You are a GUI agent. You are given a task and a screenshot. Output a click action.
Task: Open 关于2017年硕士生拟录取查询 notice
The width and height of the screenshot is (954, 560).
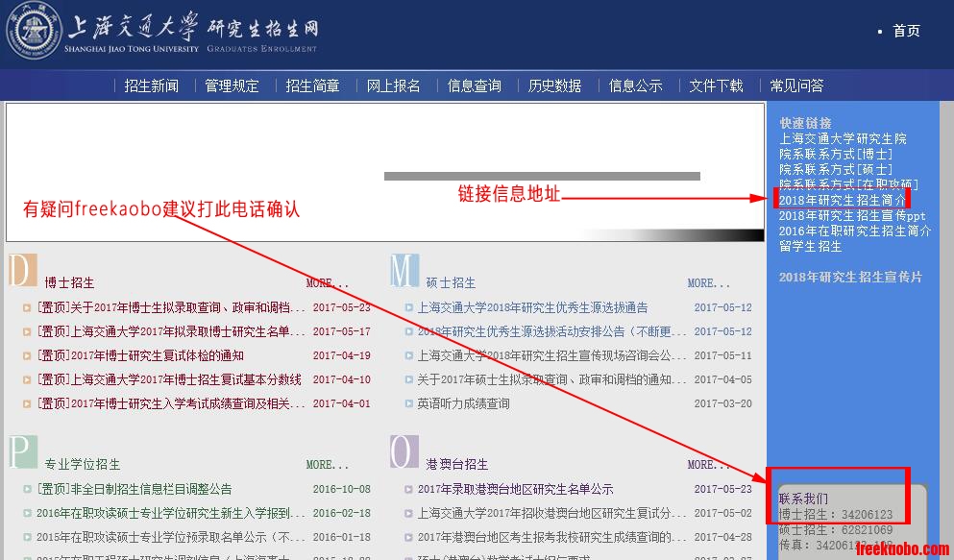pos(551,380)
